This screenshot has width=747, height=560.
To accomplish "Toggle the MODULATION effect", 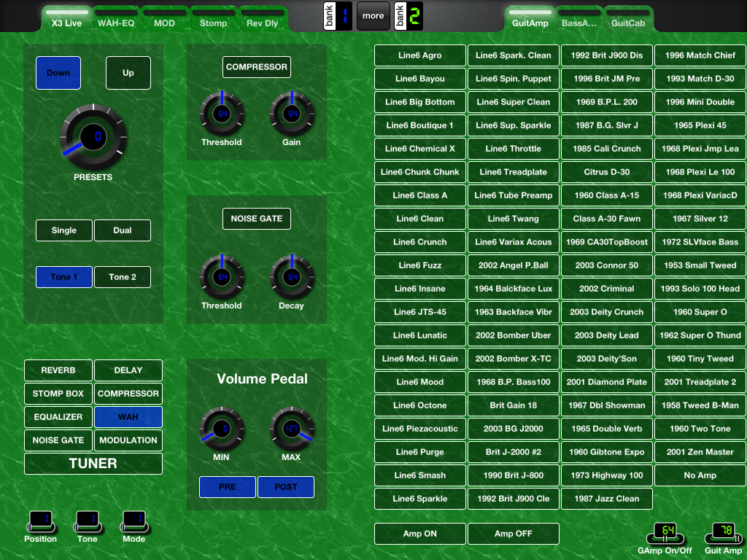I will (128, 440).
